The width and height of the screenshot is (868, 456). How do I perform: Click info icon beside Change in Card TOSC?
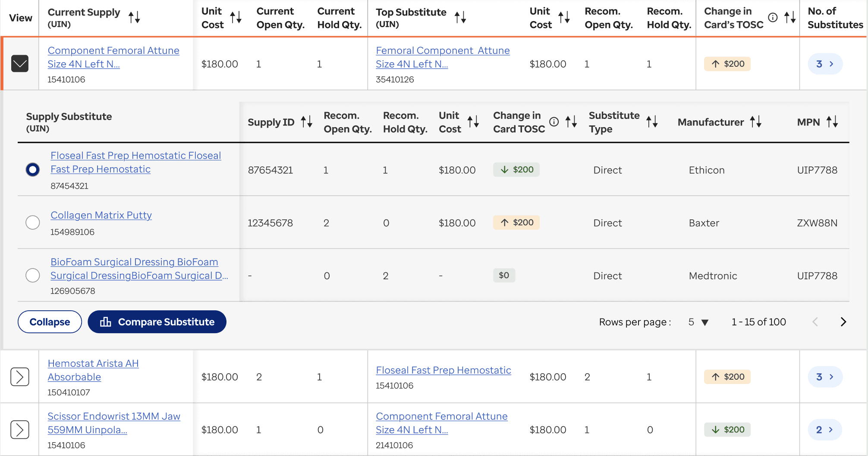tap(554, 122)
